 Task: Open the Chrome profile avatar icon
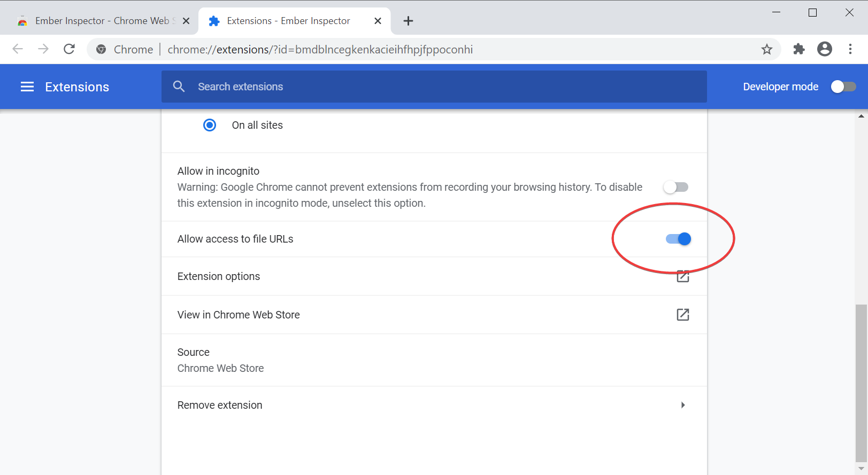pyautogui.click(x=824, y=49)
